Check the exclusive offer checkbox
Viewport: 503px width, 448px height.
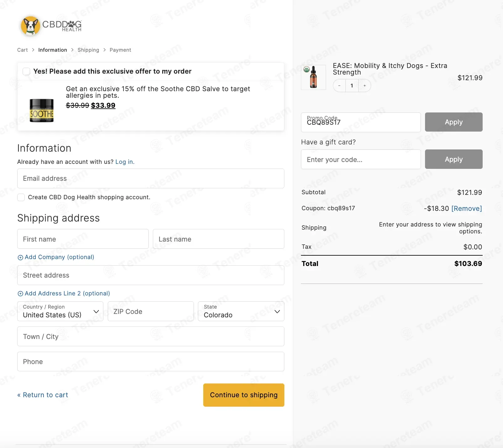26,71
